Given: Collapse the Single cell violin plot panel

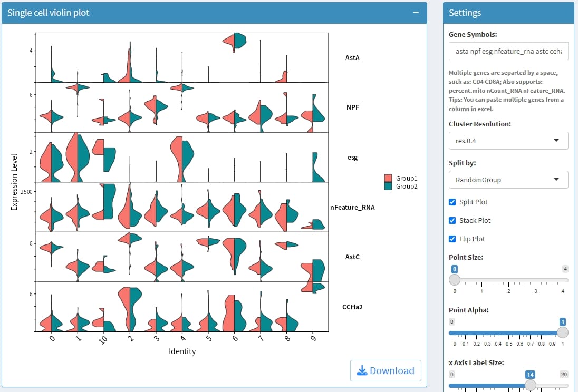Looking at the screenshot, I should tap(416, 13).
